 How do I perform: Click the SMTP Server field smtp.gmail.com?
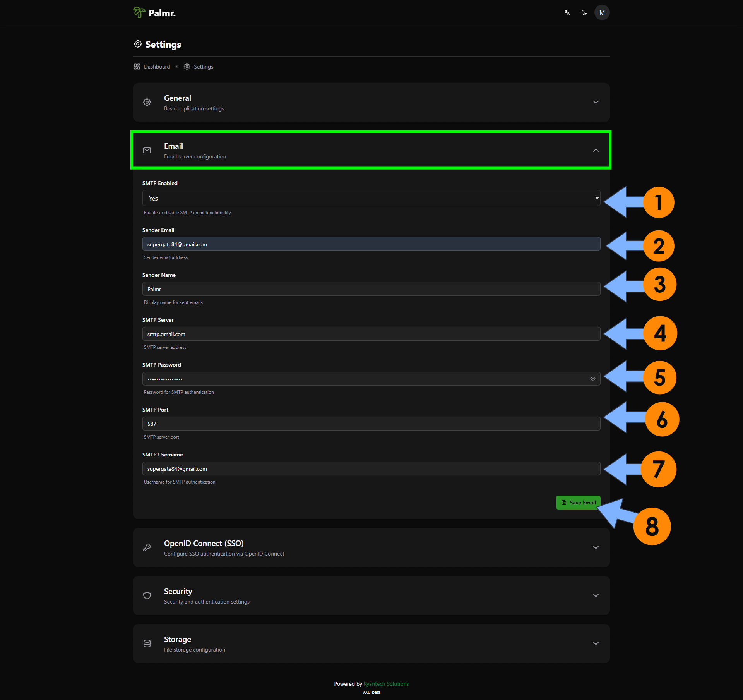click(x=371, y=334)
